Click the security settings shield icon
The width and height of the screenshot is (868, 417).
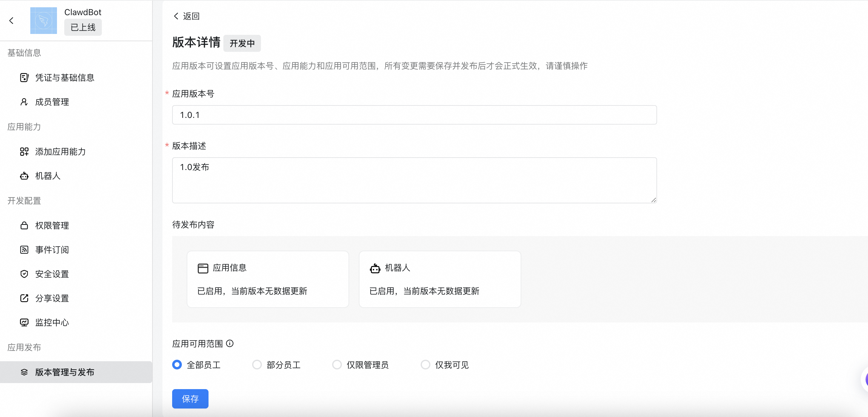coord(24,274)
